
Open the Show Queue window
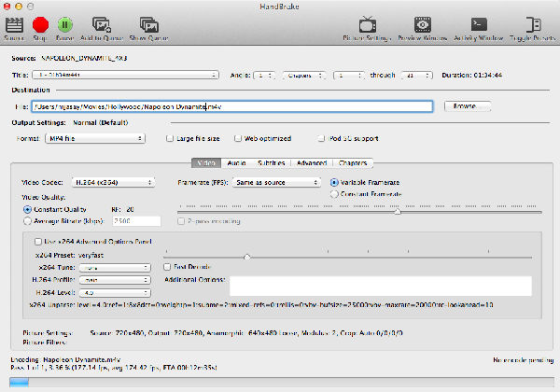coord(147,25)
